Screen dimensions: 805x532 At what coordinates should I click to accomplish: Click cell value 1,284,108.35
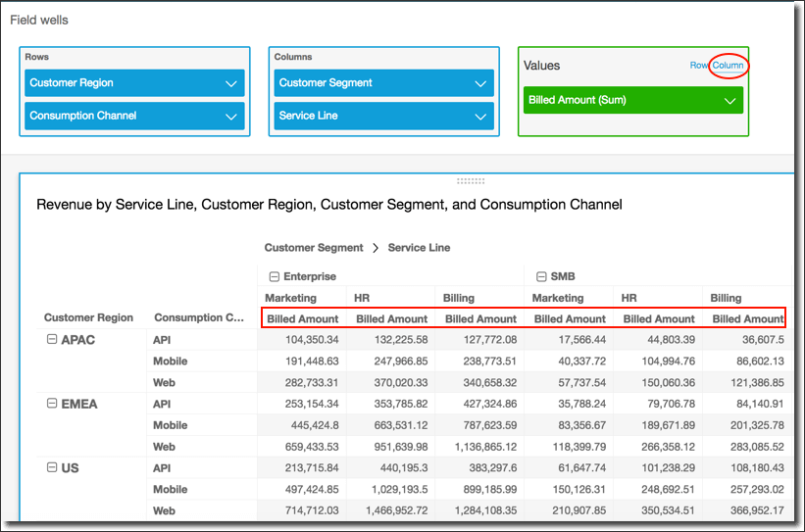[x=485, y=511]
